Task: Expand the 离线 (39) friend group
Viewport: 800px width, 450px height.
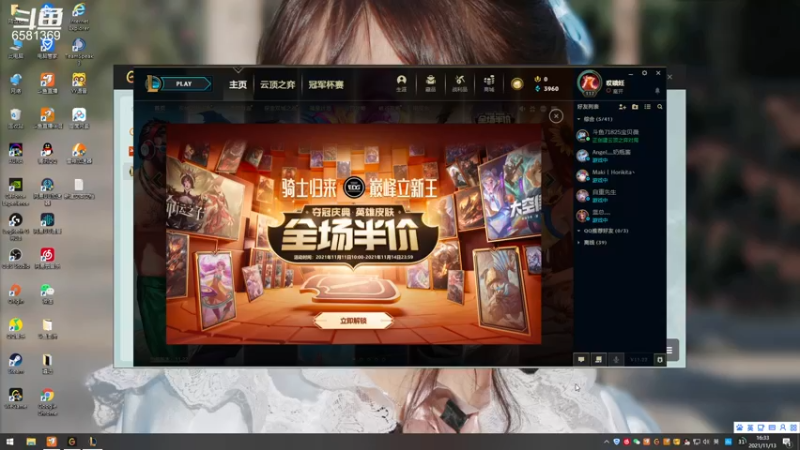Action: tap(592, 243)
